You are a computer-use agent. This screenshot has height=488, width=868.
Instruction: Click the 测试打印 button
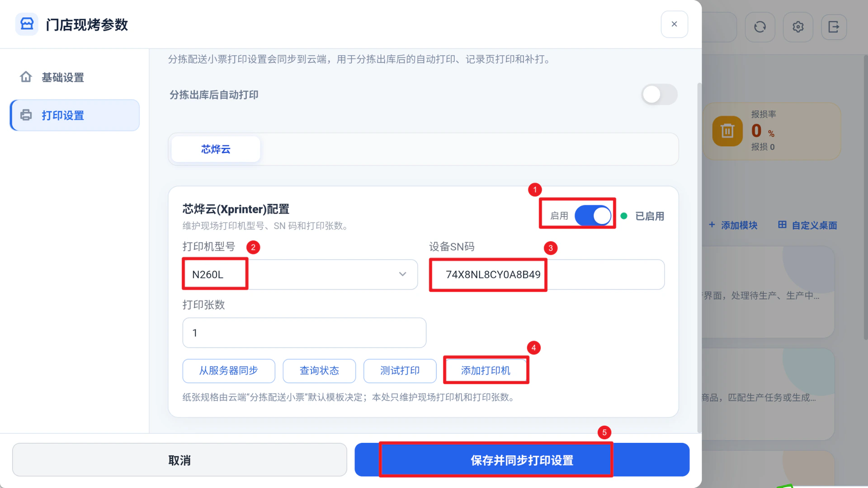tap(400, 371)
